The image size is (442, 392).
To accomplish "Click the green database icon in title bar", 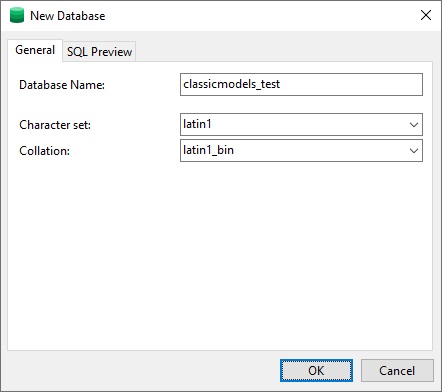I will (17, 15).
